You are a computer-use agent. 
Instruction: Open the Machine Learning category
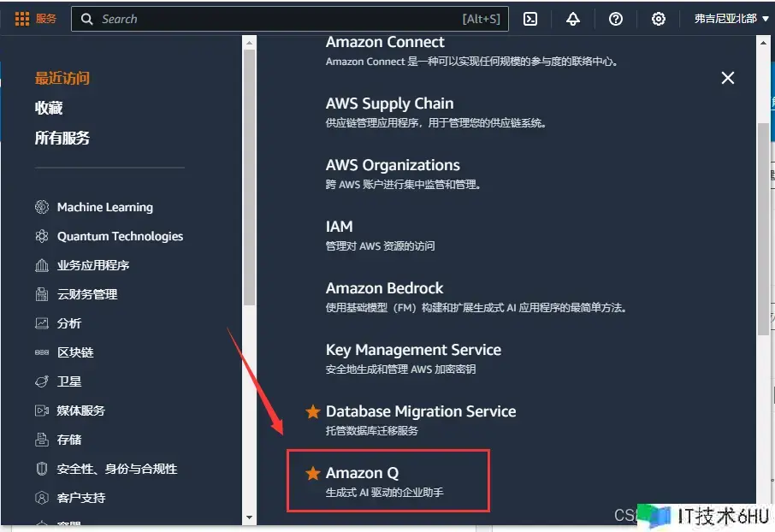(x=104, y=207)
